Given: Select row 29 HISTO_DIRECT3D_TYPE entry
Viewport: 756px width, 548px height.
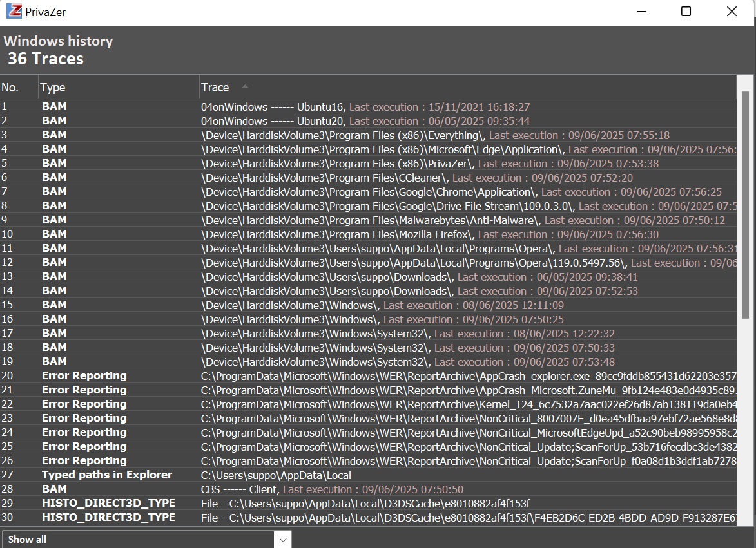Looking at the screenshot, I should coord(365,504).
